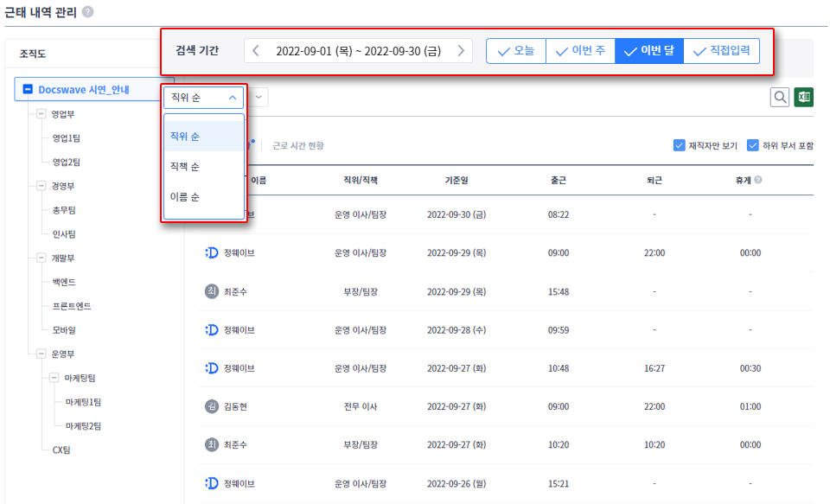Go to the previous search period

tap(256, 51)
